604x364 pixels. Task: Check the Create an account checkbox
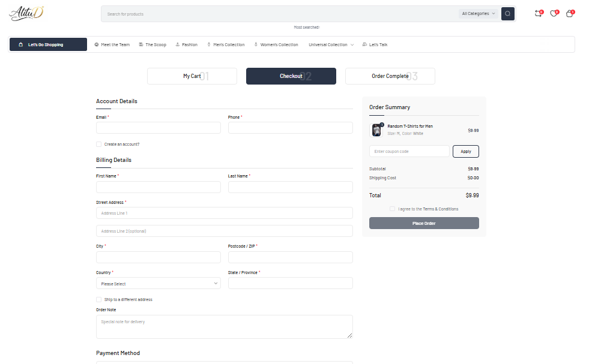[98, 145]
